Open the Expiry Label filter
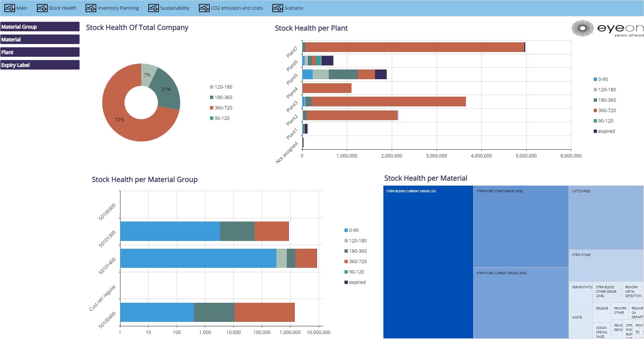644x339 pixels. pos(40,65)
